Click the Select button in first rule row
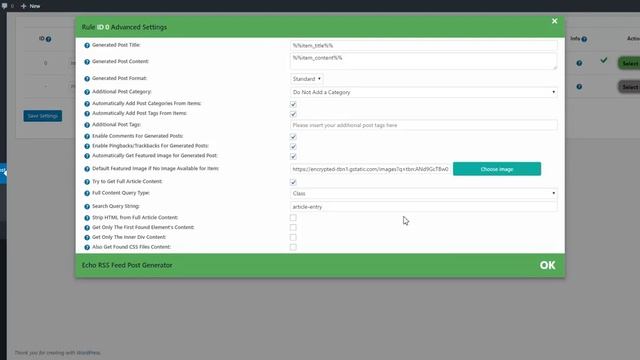This screenshot has width=640, height=360. (629, 63)
